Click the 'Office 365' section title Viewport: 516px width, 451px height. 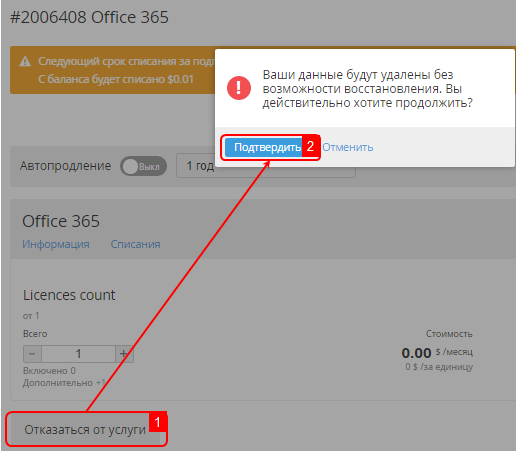click(x=61, y=221)
